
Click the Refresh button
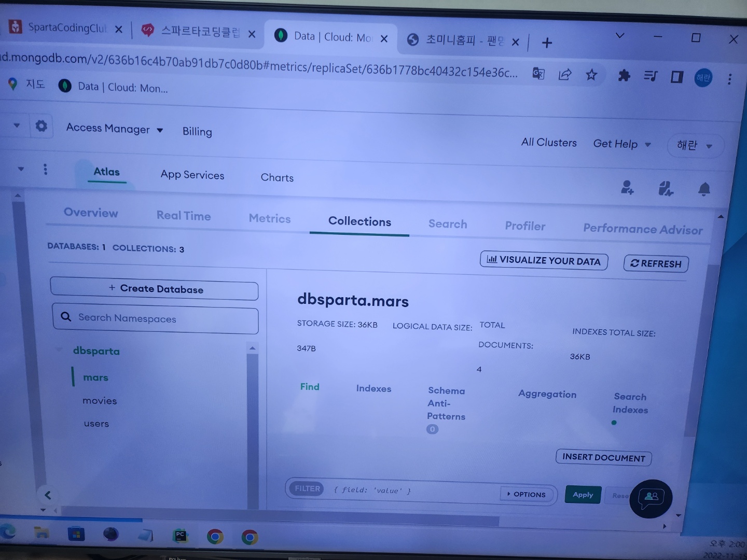[x=656, y=263]
